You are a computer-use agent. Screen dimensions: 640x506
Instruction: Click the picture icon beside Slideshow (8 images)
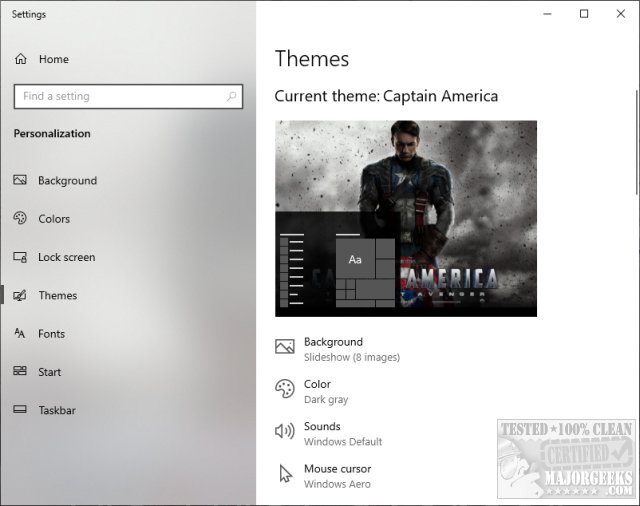click(x=284, y=346)
